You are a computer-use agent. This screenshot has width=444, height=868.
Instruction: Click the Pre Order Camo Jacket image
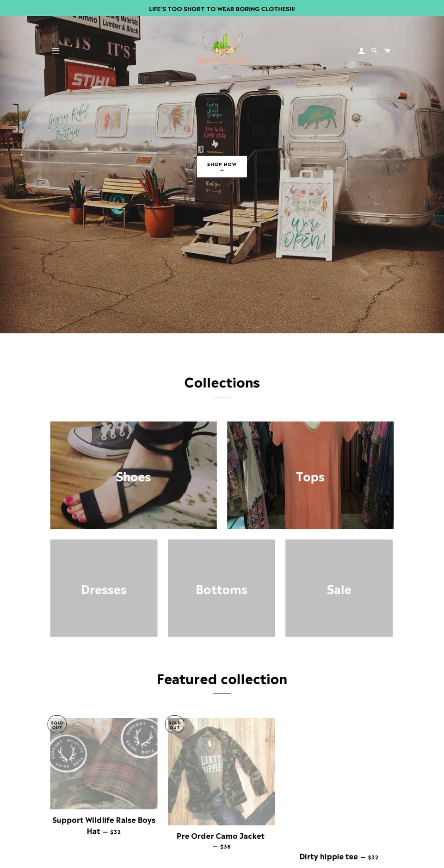pos(222,771)
